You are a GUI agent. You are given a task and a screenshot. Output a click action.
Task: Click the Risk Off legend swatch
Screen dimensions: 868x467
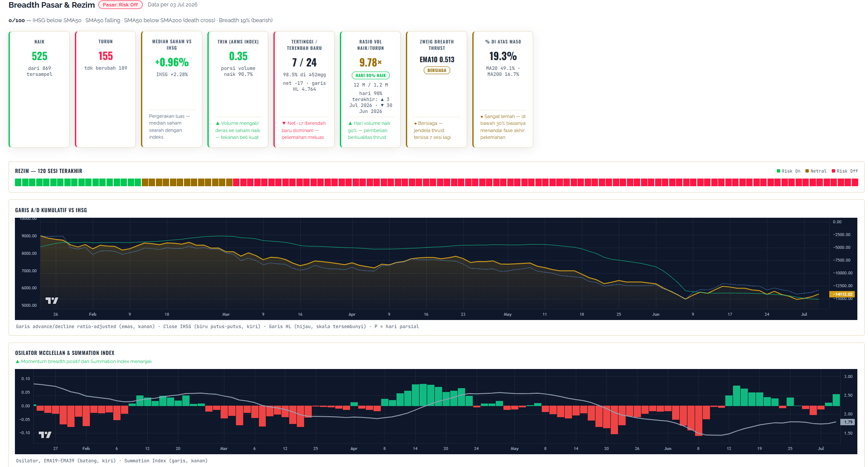[x=834, y=171]
